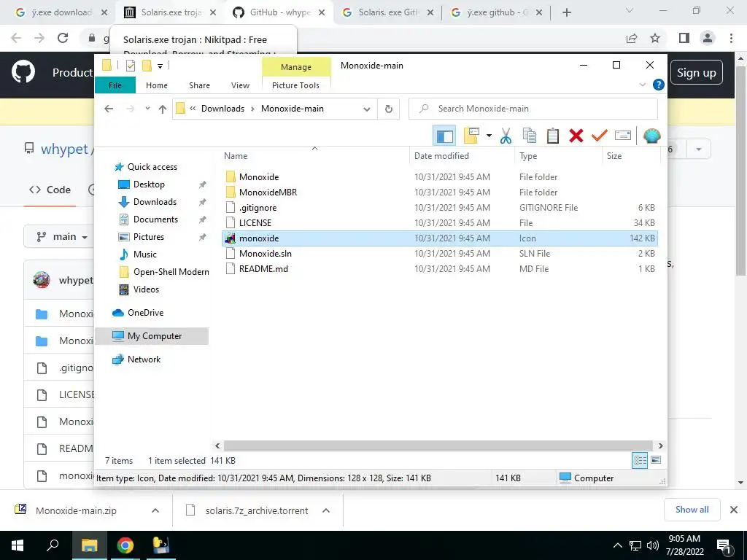
Task: Sort files by the Type column
Action: click(558, 156)
